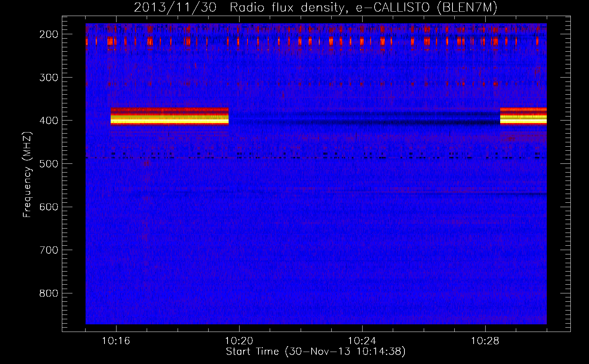Screen dimensions: 589x364
Task: Click the 600 frequency tick label
Action: 48,207
